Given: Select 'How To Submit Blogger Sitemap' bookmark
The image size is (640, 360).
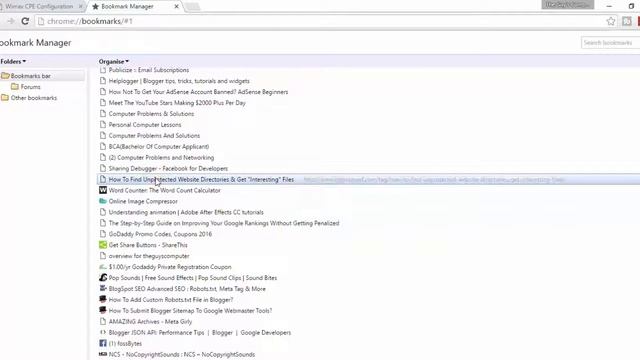Looking at the screenshot, I should (190, 311).
